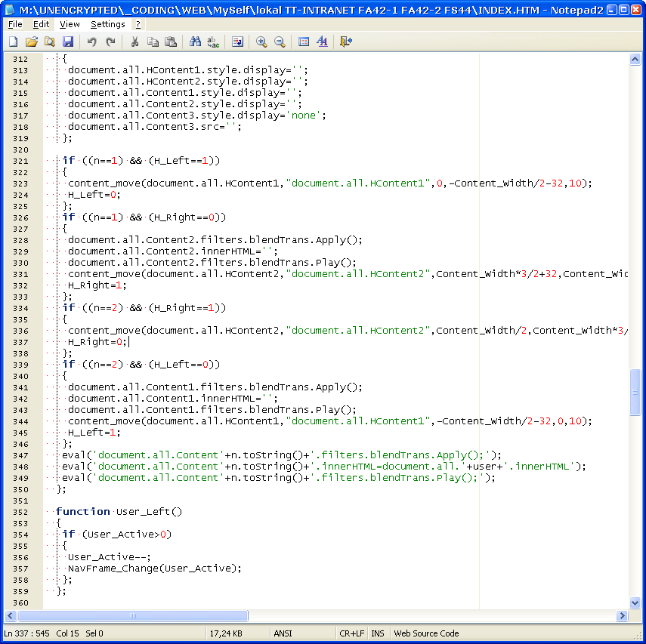This screenshot has width=646, height=644.
Task: Open a file using the folder icon
Action: (32, 42)
